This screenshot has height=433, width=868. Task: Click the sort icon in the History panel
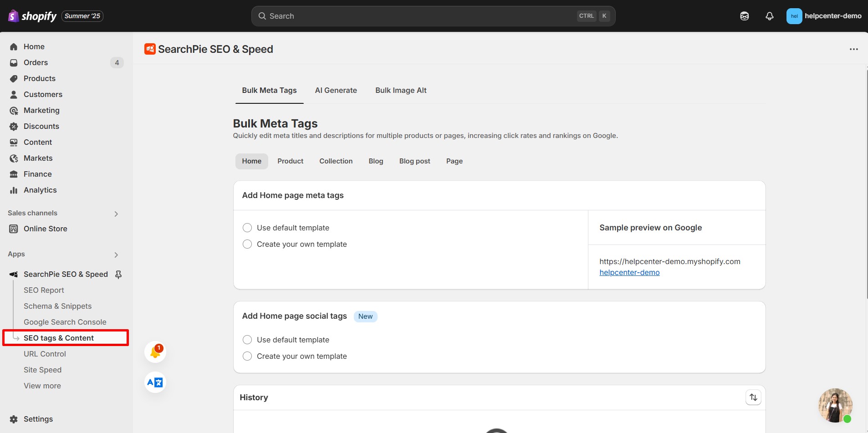click(754, 397)
